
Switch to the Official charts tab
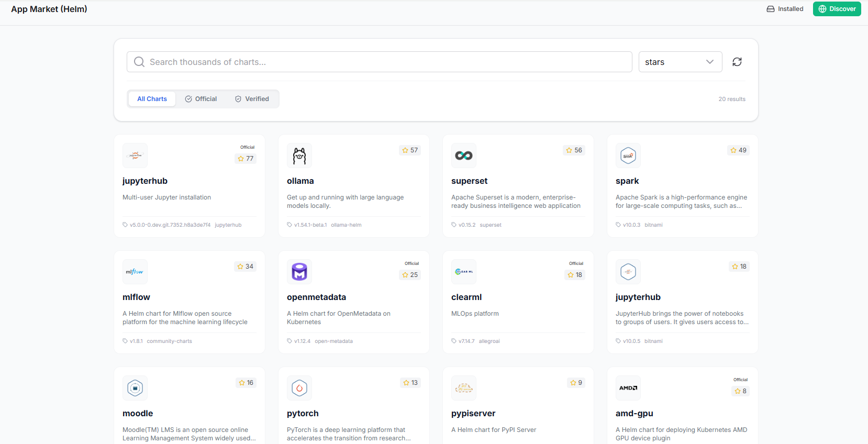[201, 99]
